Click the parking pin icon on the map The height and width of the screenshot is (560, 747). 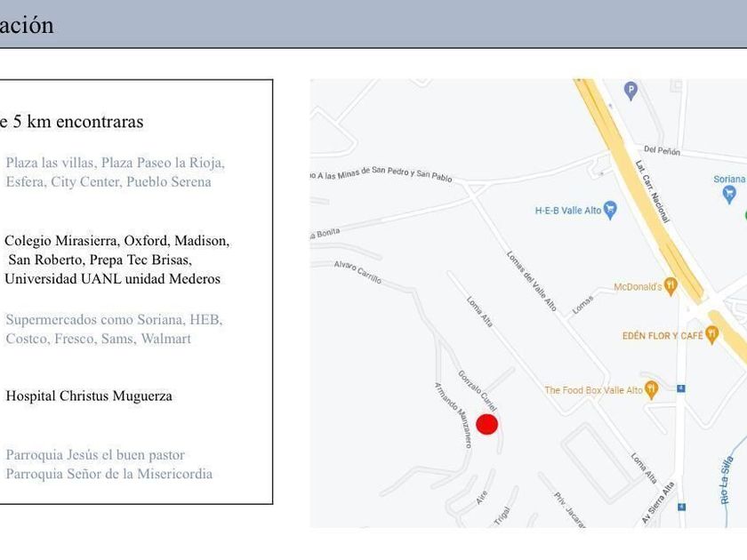(x=631, y=91)
